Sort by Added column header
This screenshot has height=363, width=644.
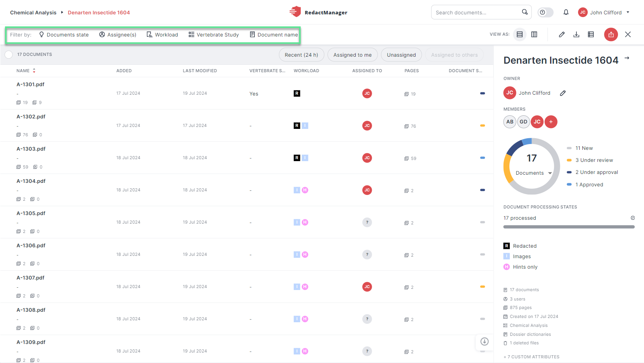pyautogui.click(x=124, y=71)
